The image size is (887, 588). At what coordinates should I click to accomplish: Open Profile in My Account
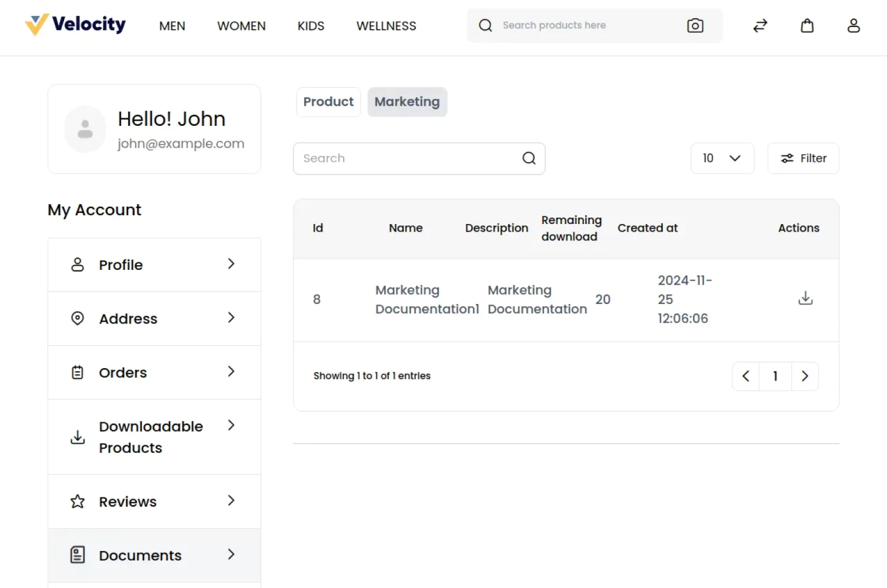point(154,265)
